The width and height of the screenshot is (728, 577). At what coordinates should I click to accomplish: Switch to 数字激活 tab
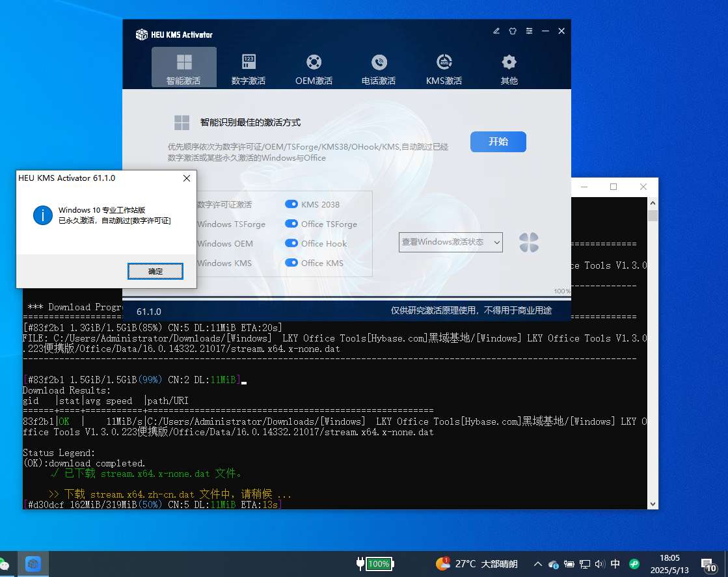tap(249, 68)
